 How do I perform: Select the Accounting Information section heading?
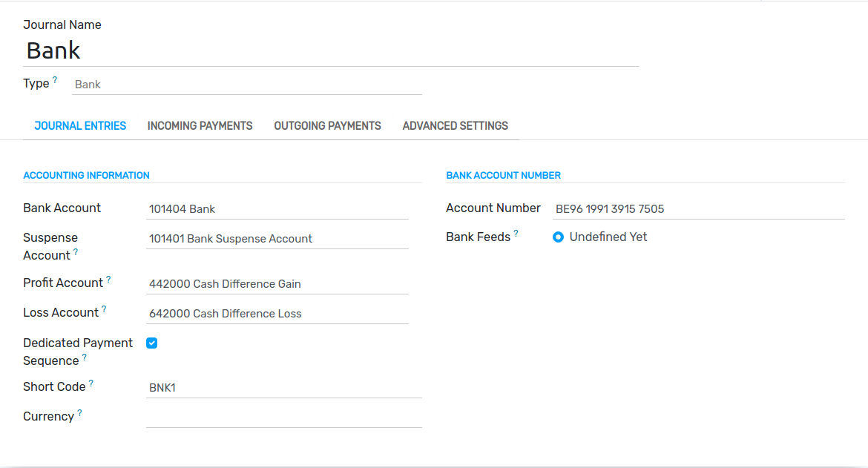click(86, 175)
